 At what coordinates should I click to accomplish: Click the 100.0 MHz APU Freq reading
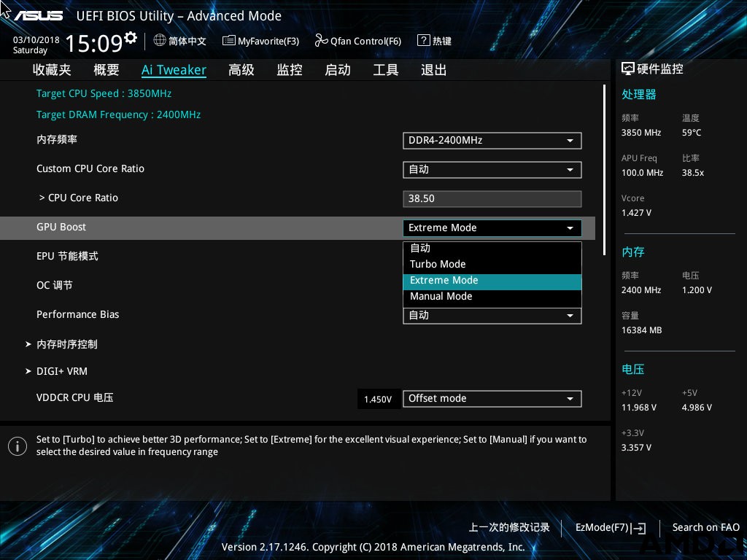point(642,173)
